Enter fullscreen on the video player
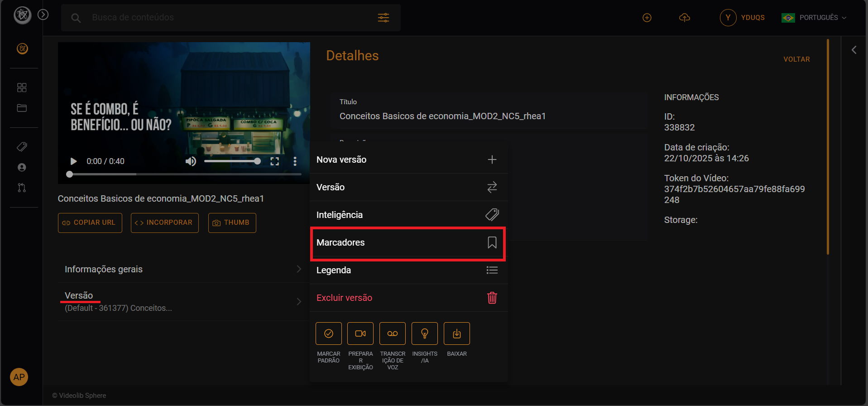Screen dimensions: 868x406 274,161
